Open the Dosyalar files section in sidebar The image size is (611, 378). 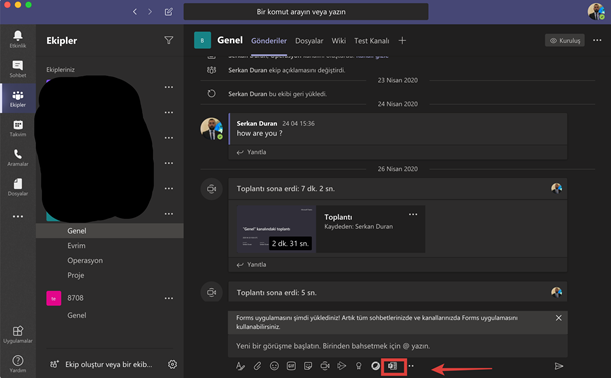tap(18, 187)
